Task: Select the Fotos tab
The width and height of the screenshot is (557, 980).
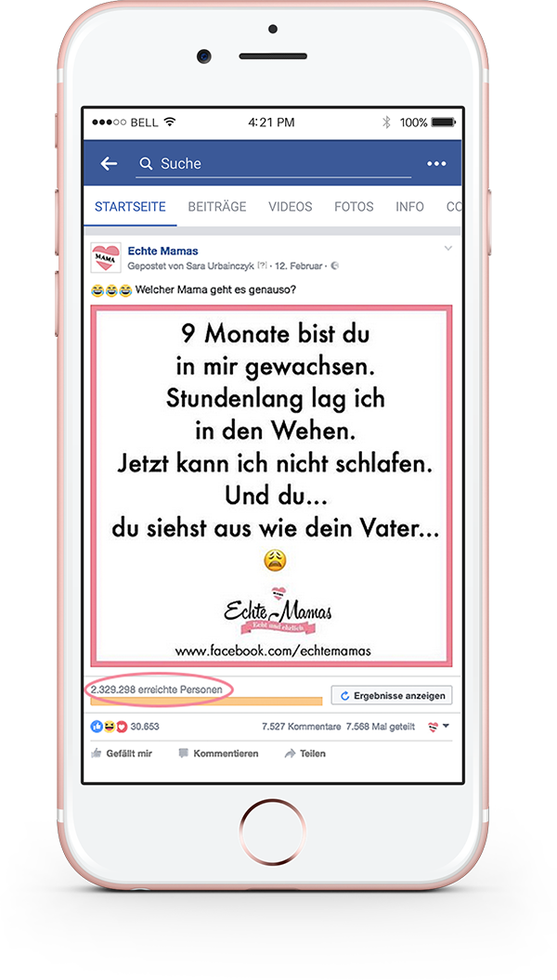Action: click(354, 207)
